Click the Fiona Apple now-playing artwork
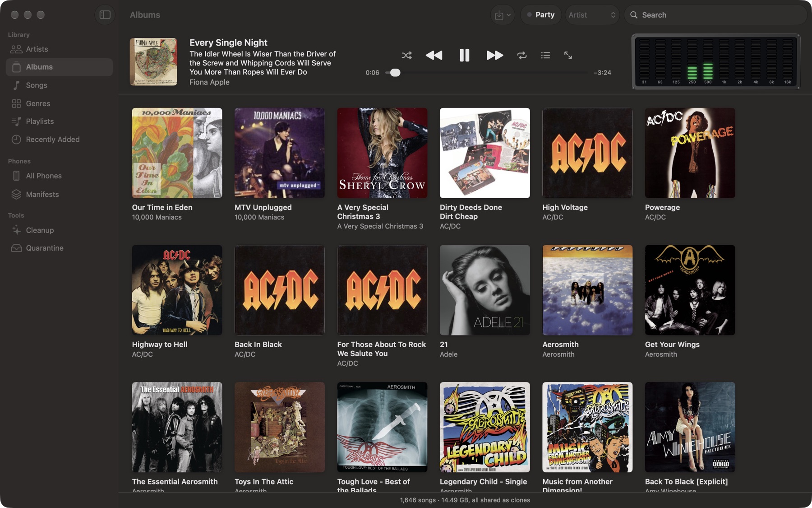The height and width of the screenshot is (508, 812). click(x=153, y=62)
